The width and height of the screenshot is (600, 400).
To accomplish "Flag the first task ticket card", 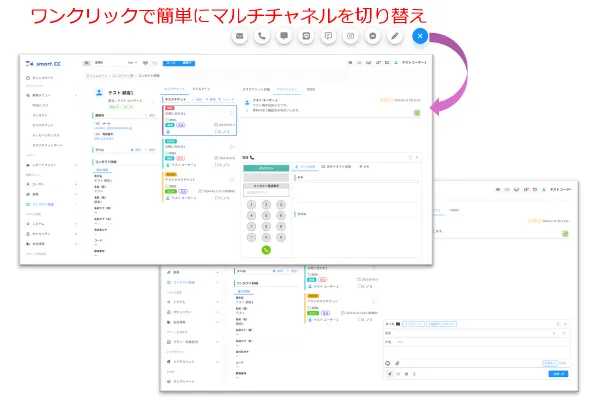I will pos(232,113).
